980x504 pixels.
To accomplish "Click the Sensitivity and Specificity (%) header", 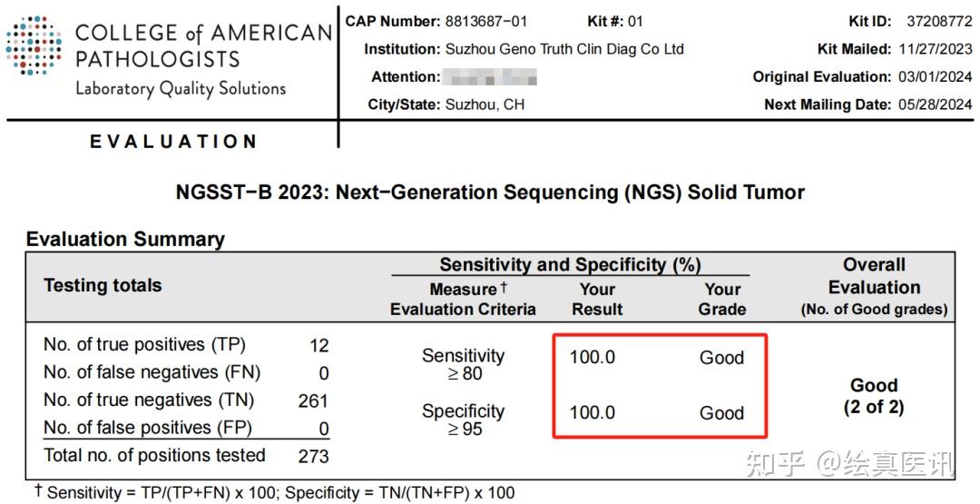I will 570,265.
